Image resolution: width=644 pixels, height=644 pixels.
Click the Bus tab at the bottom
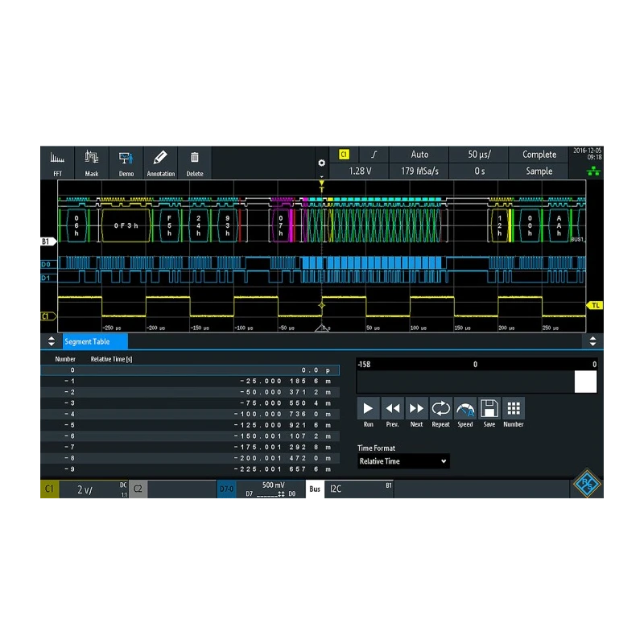point(315,489)
